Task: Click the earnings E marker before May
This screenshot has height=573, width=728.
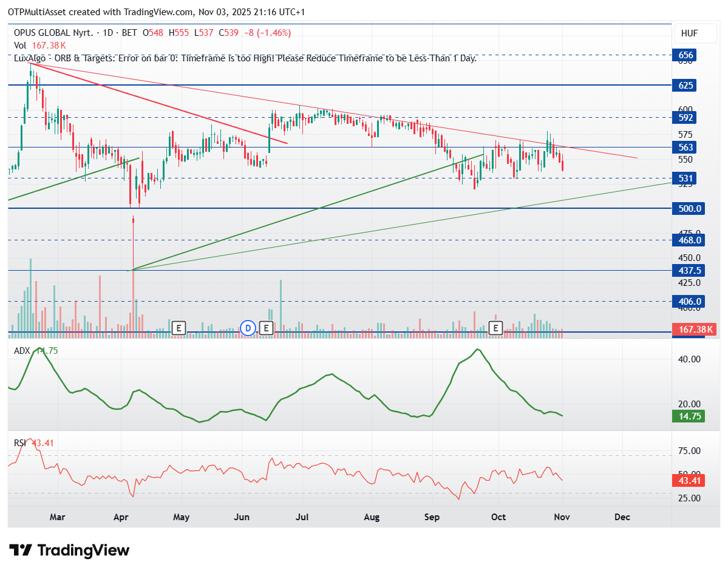Action: (x=178, y=328)
